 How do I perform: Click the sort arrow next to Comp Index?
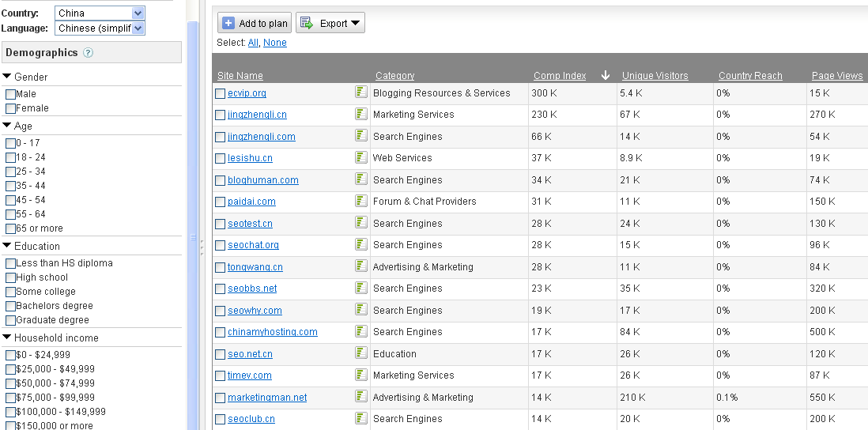point(606,75)
